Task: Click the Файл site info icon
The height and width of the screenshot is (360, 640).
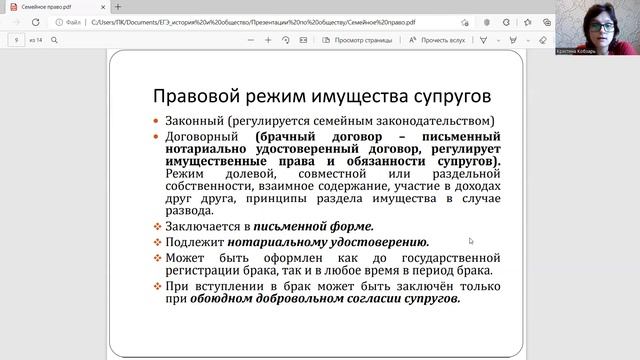Action: [59, 22]
